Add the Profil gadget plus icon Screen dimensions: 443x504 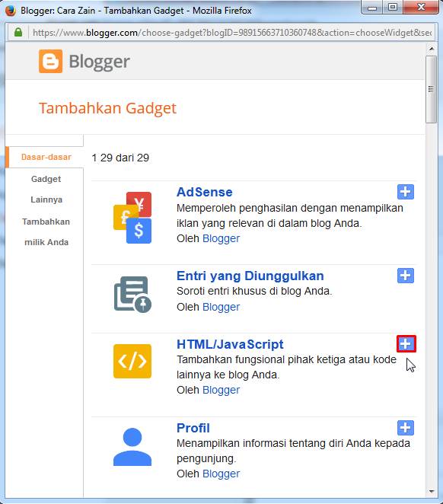406,428
